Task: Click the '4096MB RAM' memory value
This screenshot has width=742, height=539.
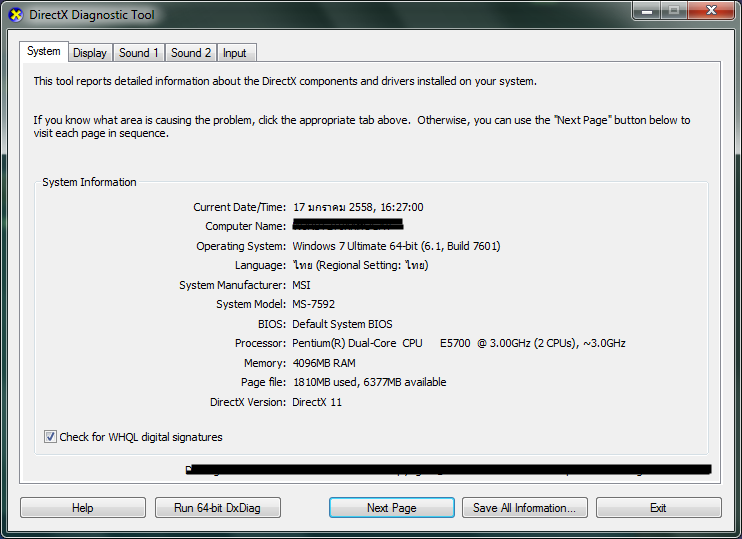Action: 324,363
